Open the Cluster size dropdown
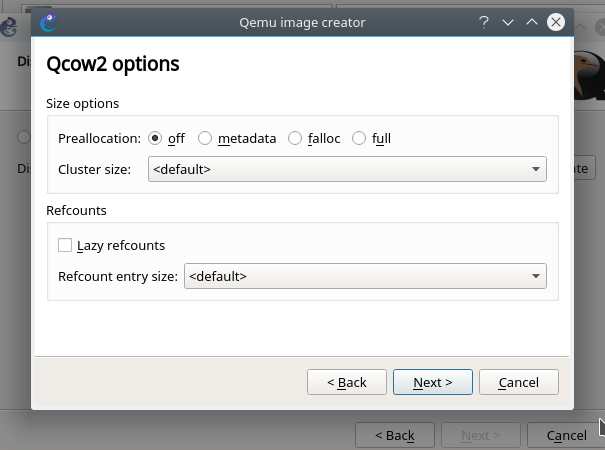Viewport: 605px width, 450px height. [x=347, y=169]
